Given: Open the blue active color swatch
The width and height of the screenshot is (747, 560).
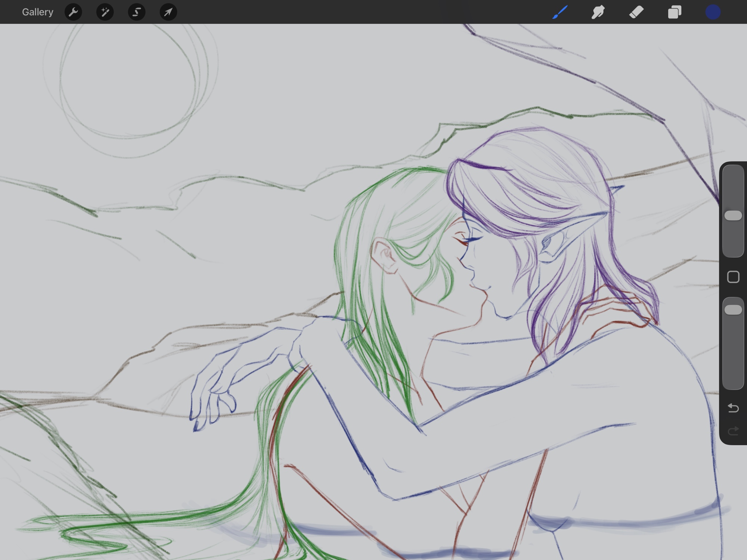Looking at the screenshot, I should click(x=713, y=12).
